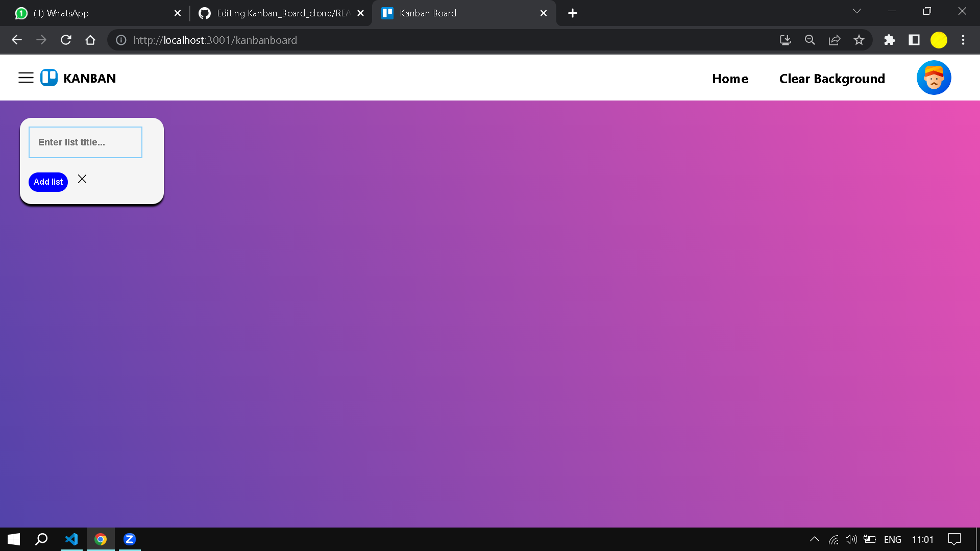Open the browser extensions puzzle icon
Screen dimensions: 980x551
pos(890,40)
